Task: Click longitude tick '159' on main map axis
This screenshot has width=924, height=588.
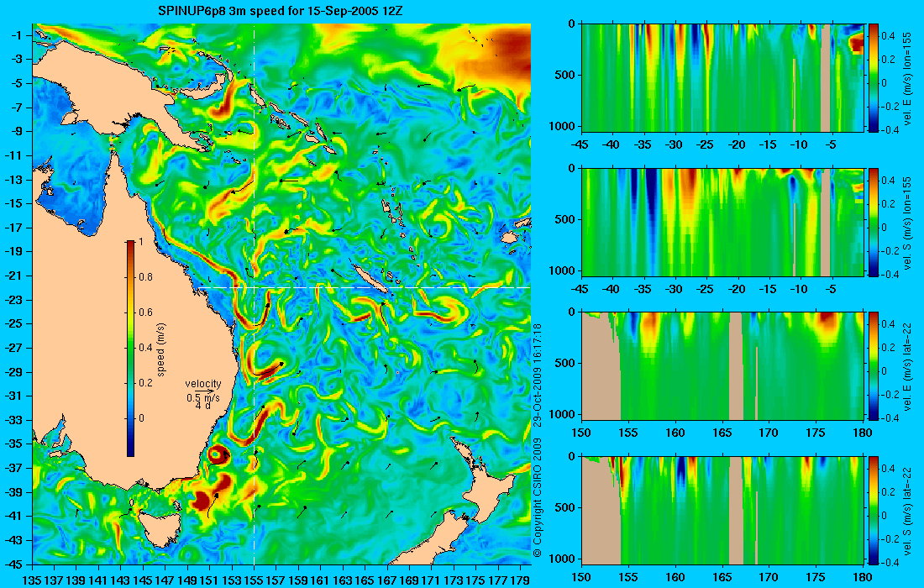Action: pyautogui.click(x=298, y=580)
